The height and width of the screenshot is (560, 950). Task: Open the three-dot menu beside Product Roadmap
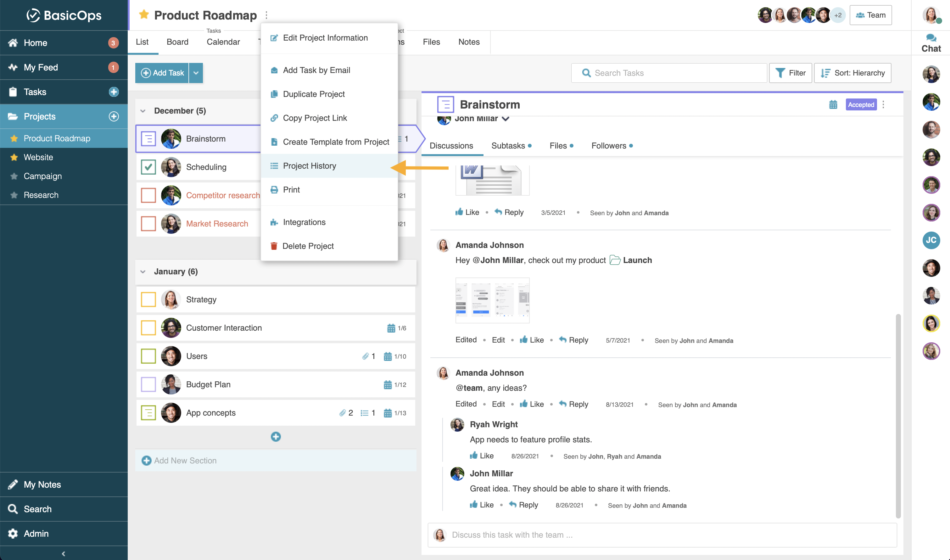[x=266, y=15]
